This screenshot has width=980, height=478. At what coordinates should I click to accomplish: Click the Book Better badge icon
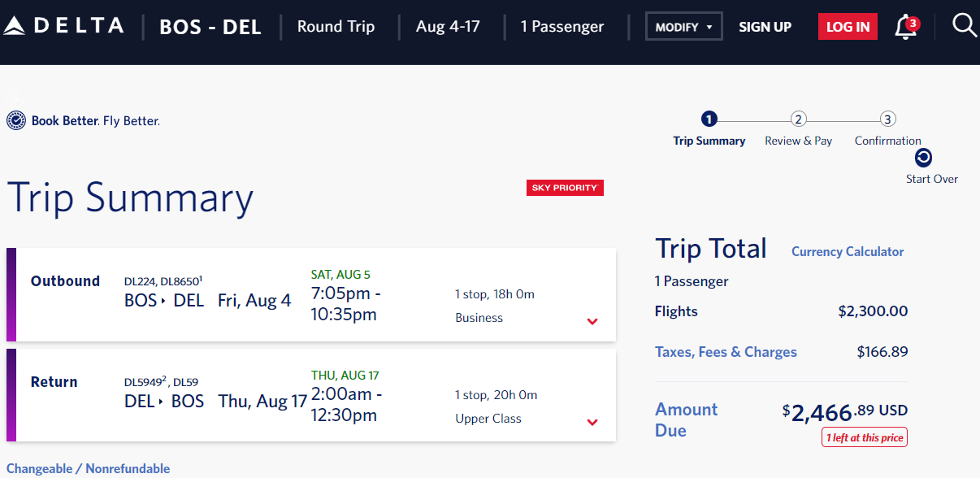point(15,121)
